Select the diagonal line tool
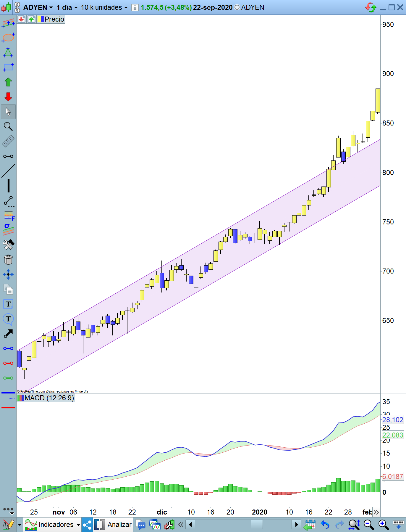This screenshot has height=532, width=406. click(x=8, y=171)
